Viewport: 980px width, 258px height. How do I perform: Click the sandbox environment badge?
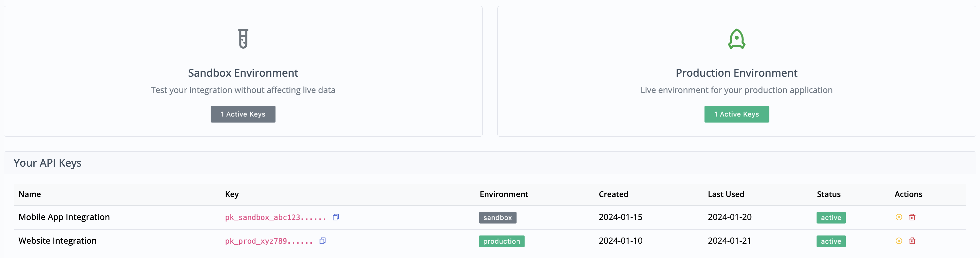point(498,218)
